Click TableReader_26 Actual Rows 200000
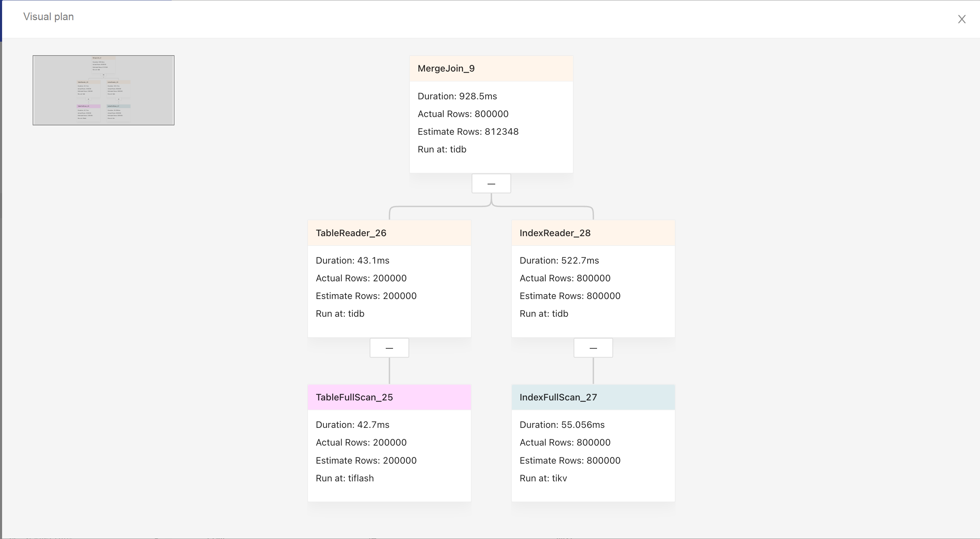 point(361,278)
